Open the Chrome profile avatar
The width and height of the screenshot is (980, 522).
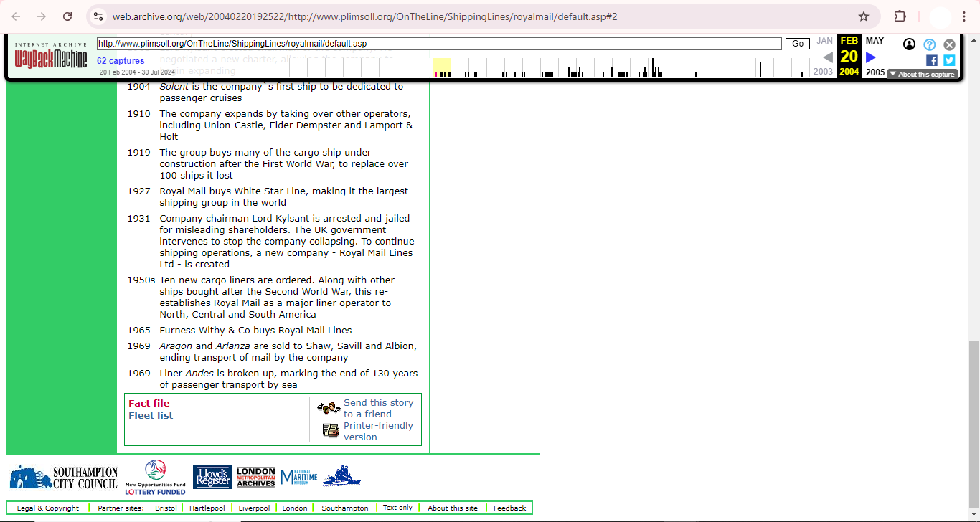point(940,16)
